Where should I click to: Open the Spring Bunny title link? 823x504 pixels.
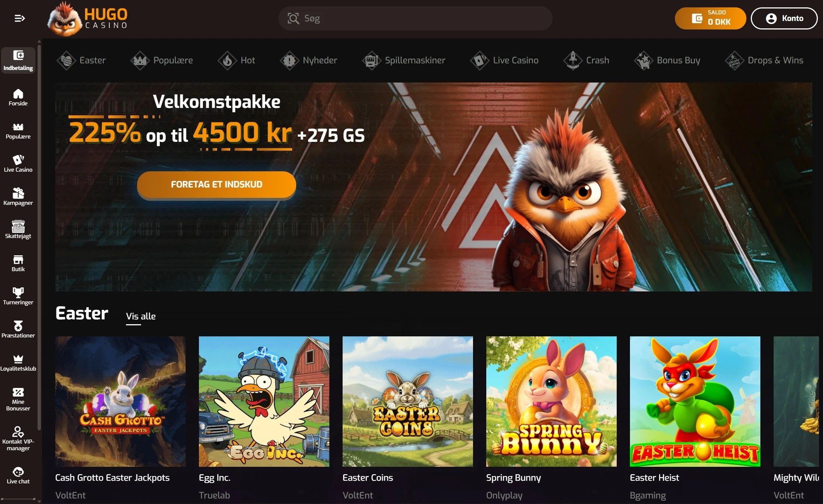point(514,478)
